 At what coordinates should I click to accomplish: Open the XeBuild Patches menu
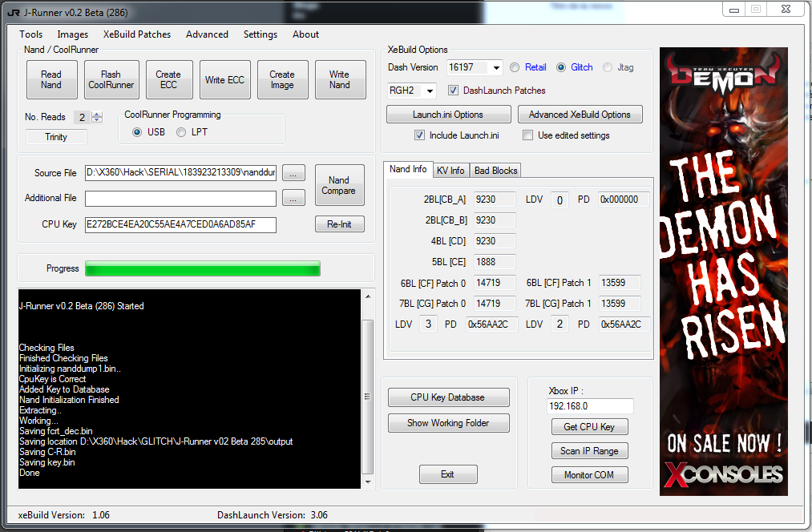click(x=136, y=34)
